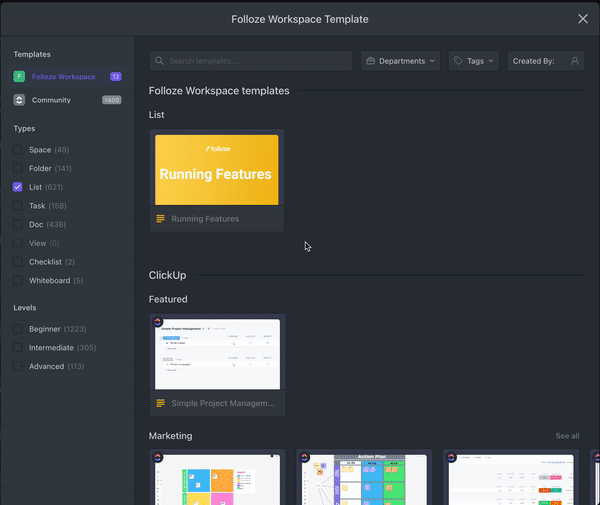Viewport: 600px width, 505px height.
Task: Click the briefcase icon beside Departments
Action: pyautogui.click(x=370, y=61)
